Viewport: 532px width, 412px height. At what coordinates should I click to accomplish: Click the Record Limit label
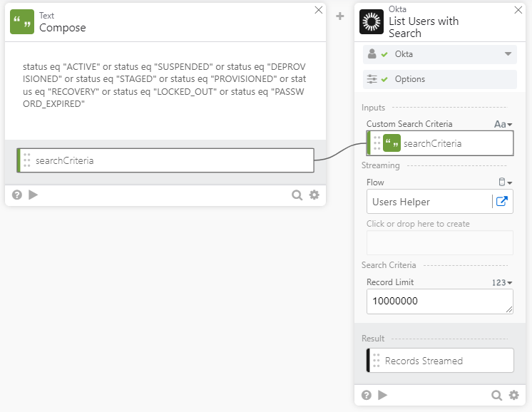pos(390,282)
